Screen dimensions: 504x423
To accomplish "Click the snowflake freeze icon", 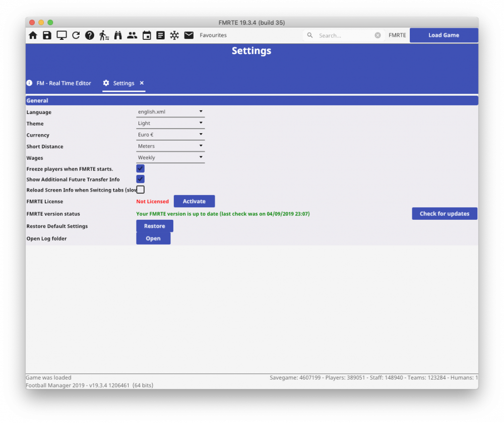I will (174, 35).
